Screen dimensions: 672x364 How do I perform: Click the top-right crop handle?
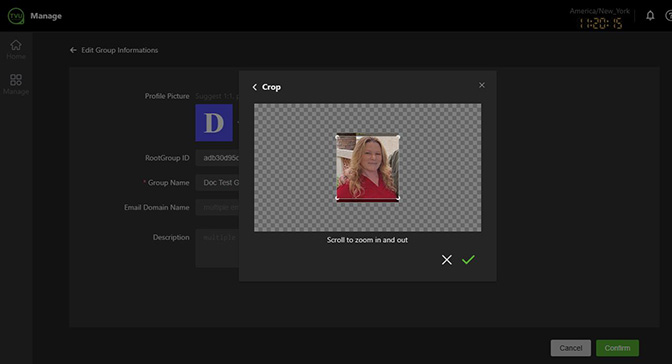tap(398, 137)
